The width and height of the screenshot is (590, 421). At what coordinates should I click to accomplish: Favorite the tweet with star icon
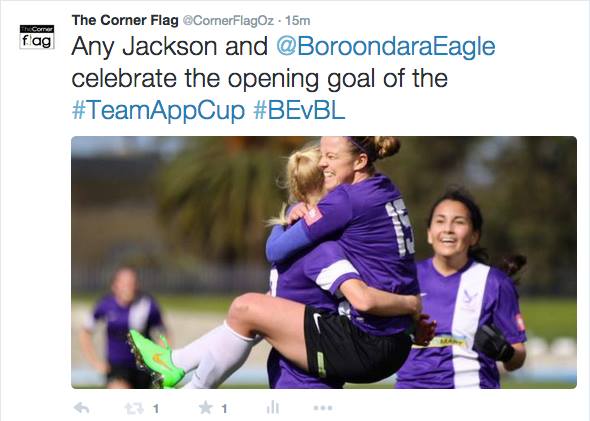tap(205, 407)
